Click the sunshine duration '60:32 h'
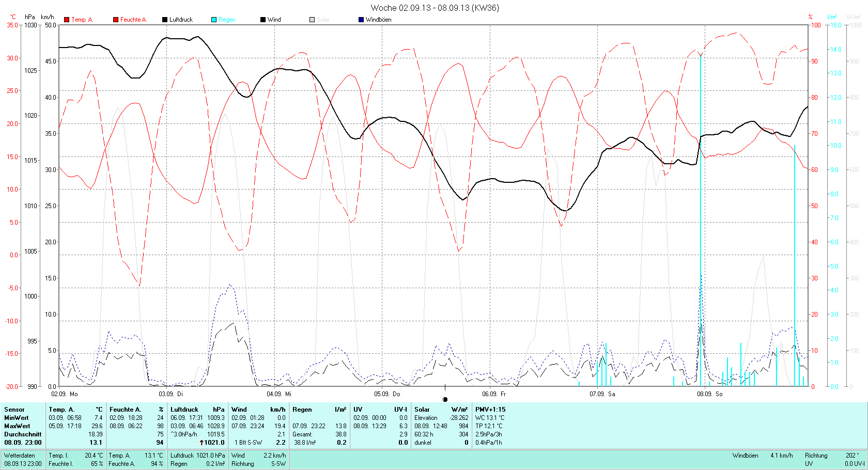This screenshot has height=470, width=868. click(x=424, y=434)
